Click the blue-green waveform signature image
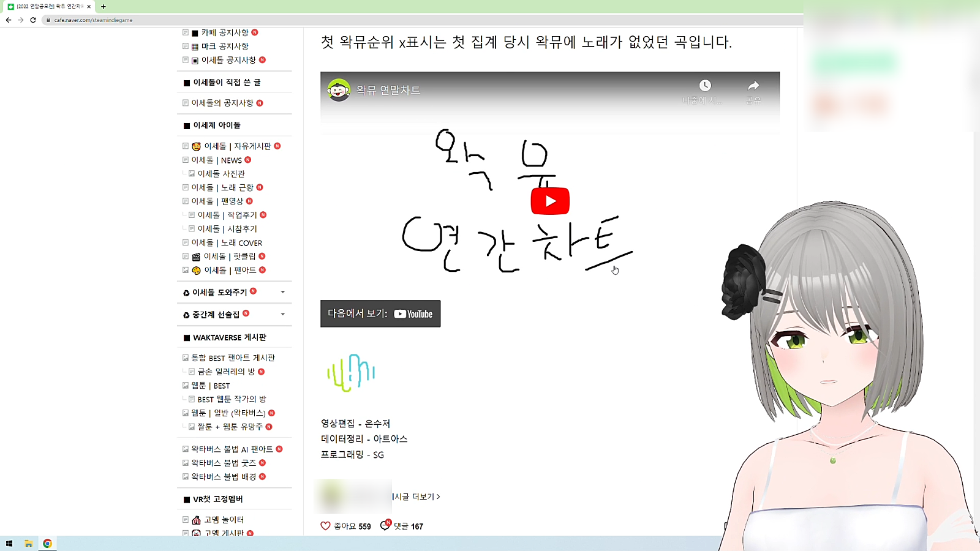 (x=351, y=372)
